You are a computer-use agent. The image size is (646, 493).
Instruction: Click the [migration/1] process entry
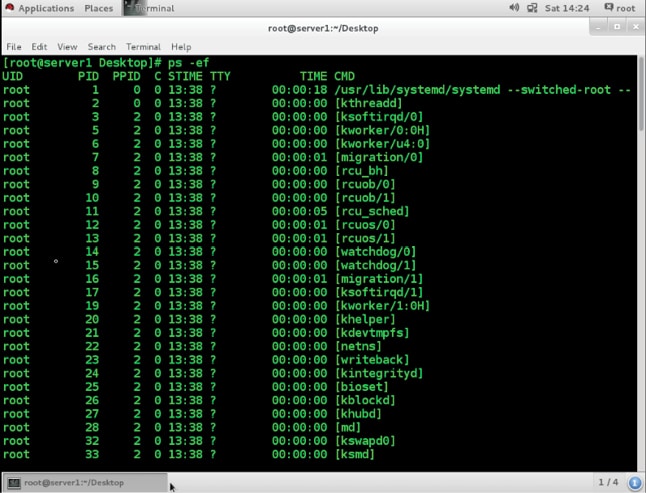[x=379, y=279]
